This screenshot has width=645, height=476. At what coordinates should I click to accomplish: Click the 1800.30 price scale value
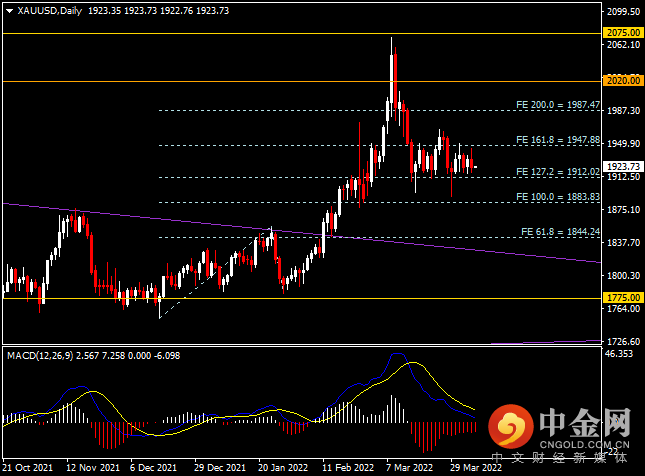click(x=624, y=276)
